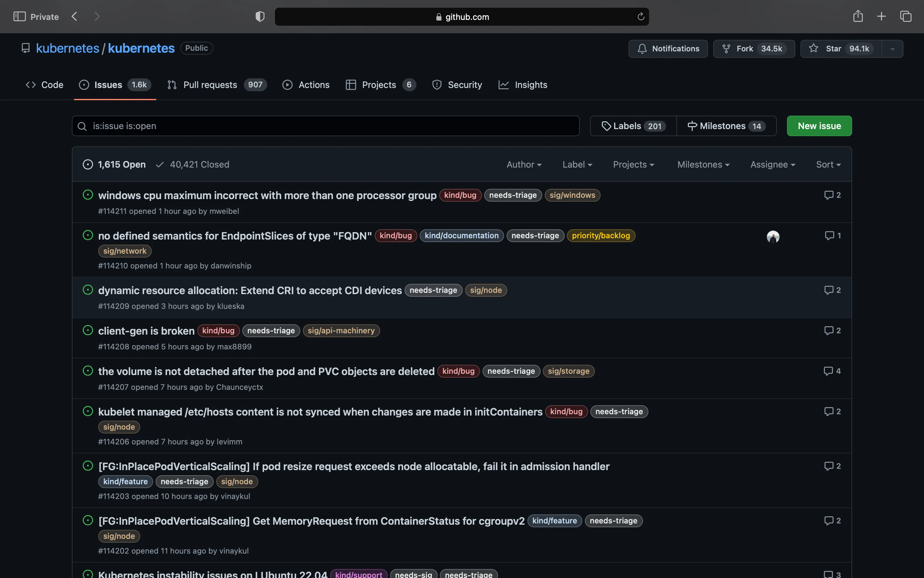
Task: Reload the page with refresh icon
Action: pyautogui.click(x=641, y=16)
